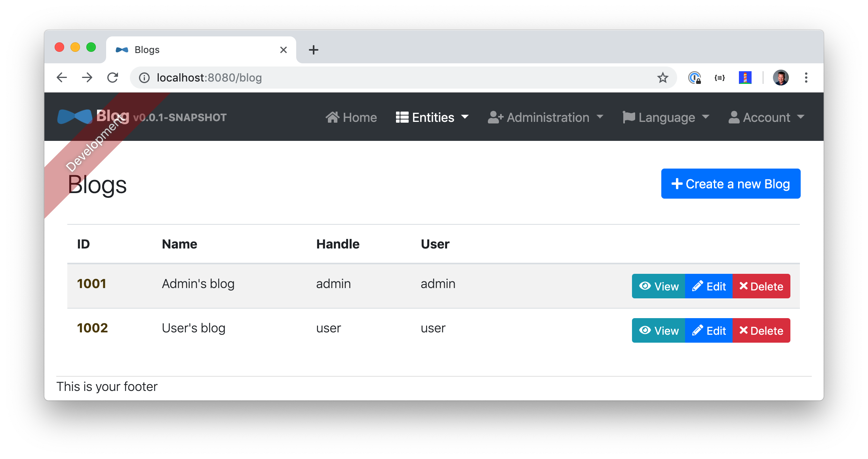Click the site info icon beside URL
The image size is (868, 459).
(x=145, y=78)
